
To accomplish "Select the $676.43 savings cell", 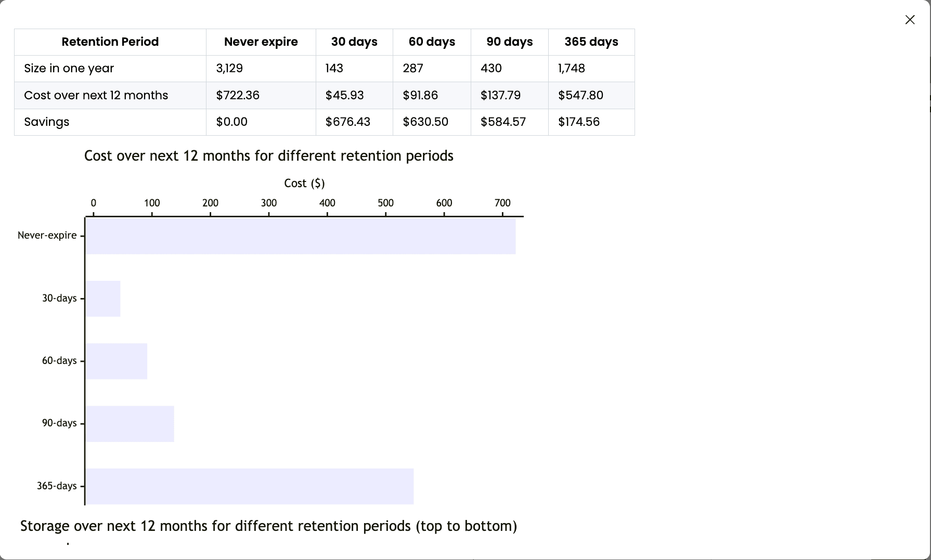I will (347, 122).
